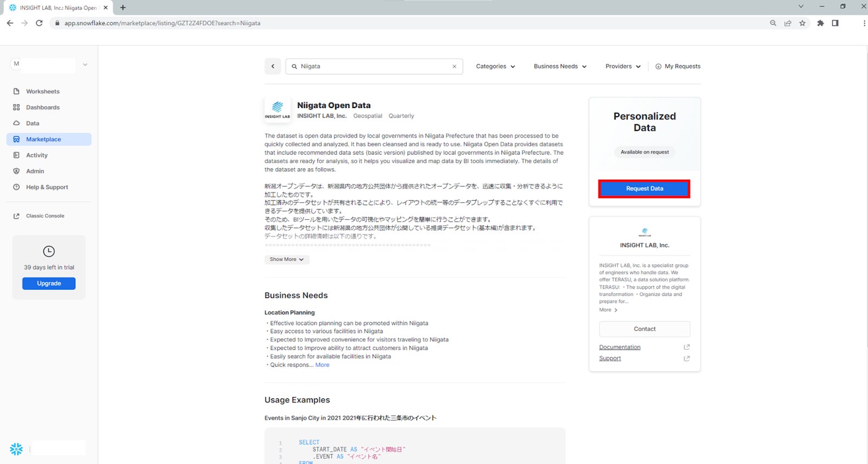
Task: Click the Geospatial category tag
Action: [x=368, y=116]
